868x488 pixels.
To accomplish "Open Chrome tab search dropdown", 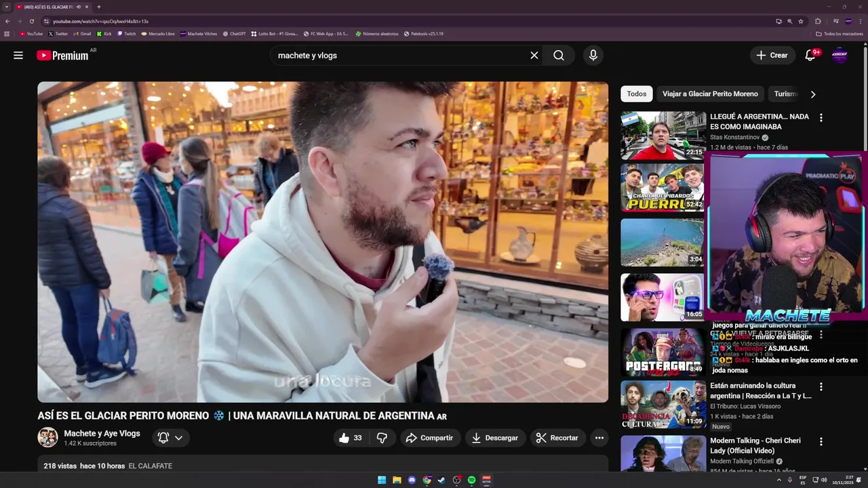I will 7,7.
